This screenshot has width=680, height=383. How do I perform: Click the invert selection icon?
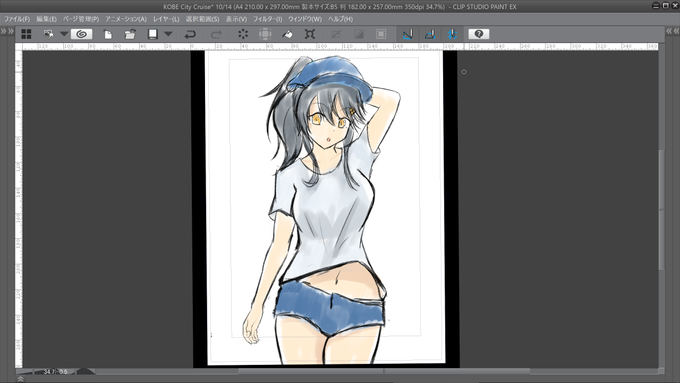(x=359, y=34)
